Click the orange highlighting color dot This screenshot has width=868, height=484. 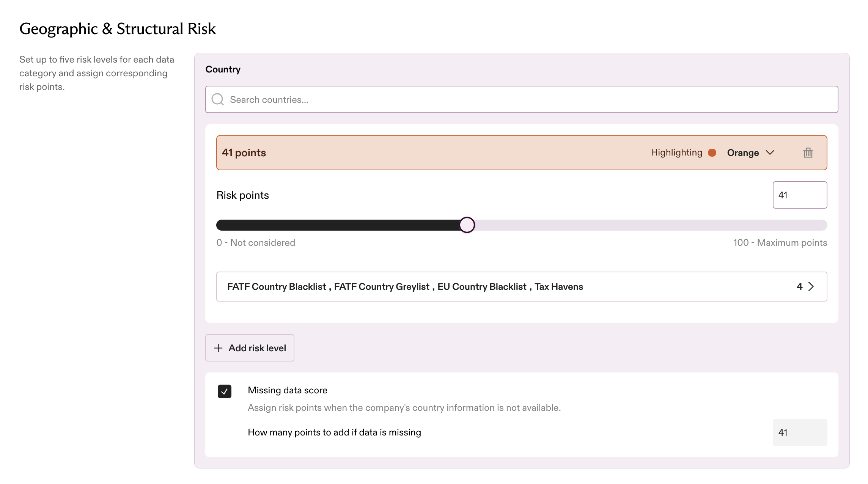712,152
